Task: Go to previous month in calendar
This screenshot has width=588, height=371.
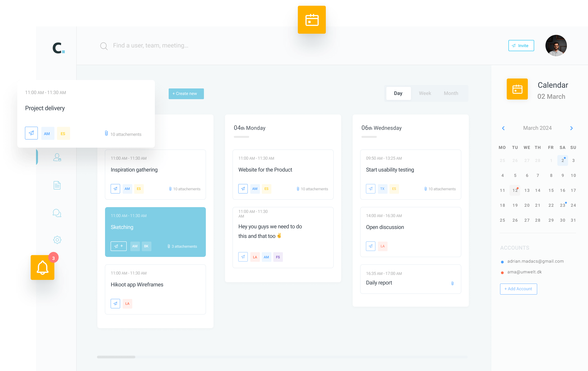Action: [503, 128]
